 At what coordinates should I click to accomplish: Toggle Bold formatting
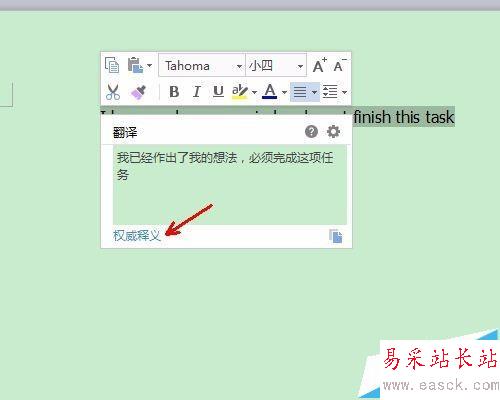pyautogui.click(x=174, y=91)
